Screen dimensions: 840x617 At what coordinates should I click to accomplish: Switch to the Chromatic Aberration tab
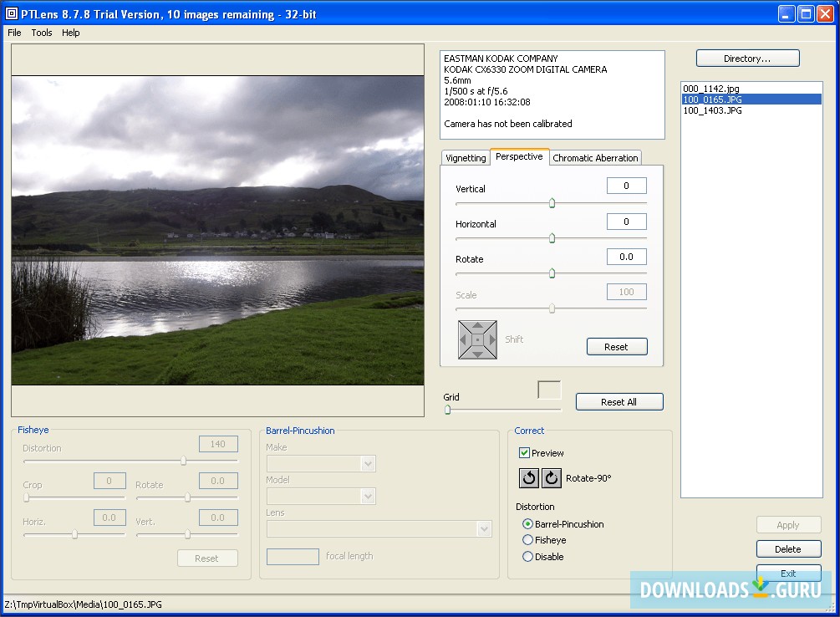[595, 158]
